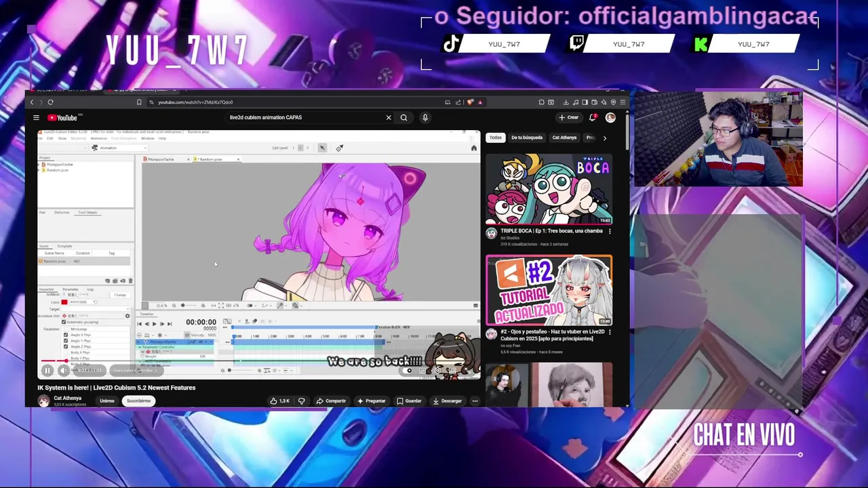Click Descargar button
Image resolution: width=868 pixels, height=488 pixels.
pos(447,401)
